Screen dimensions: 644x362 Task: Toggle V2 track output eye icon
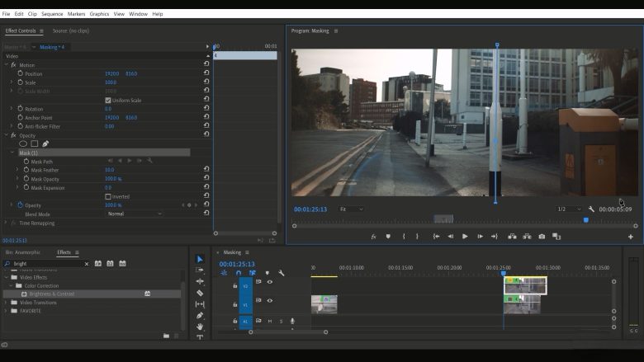tap(269, 281)
